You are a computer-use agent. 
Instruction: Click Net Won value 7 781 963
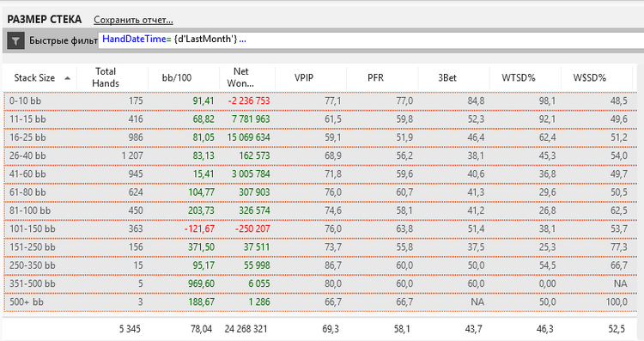[x=251, y=119]
